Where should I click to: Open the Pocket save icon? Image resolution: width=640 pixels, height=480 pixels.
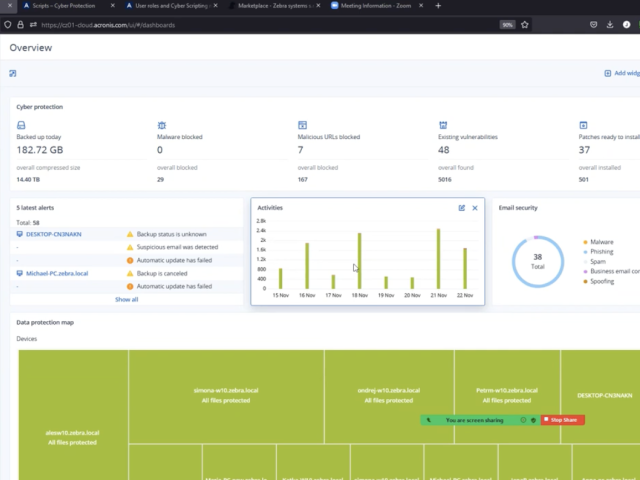point(593,25)
